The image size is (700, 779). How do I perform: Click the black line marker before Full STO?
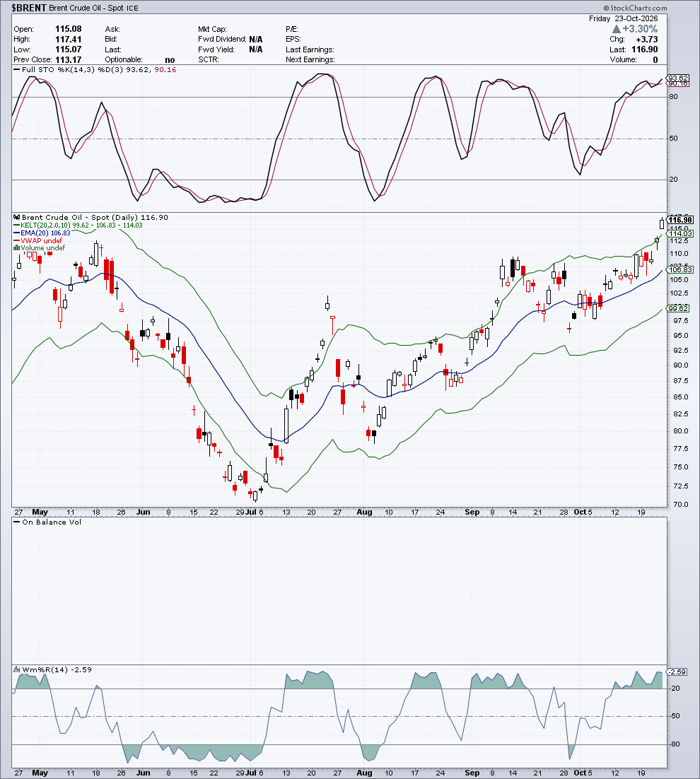[x=17, y=69]
